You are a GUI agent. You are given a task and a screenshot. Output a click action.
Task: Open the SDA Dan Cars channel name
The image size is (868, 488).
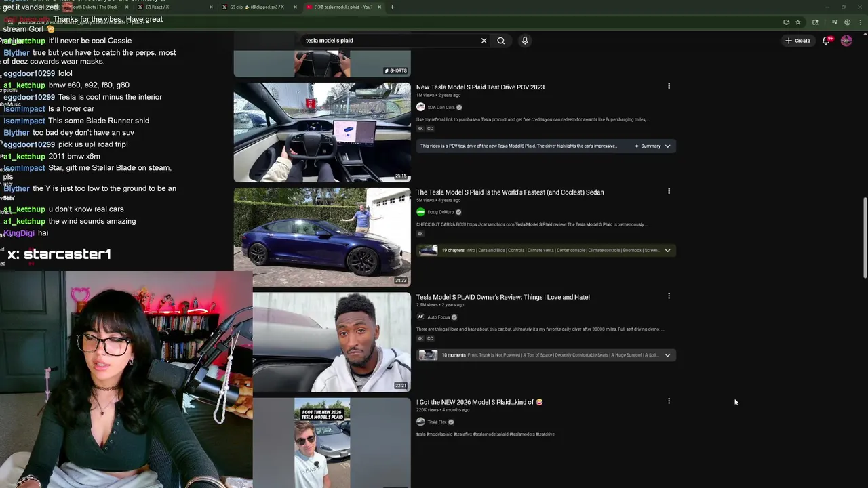pyautogui.click(x=441, y=107)
